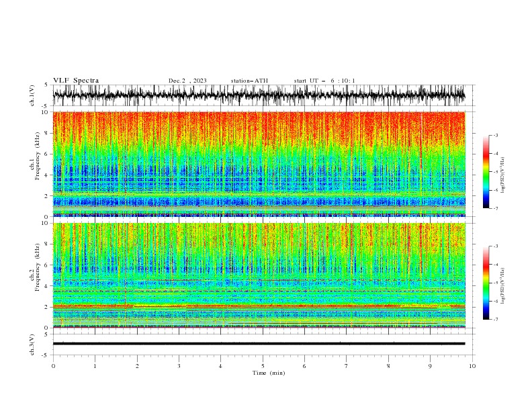This screenshot has width=532, height=411.
Task: Click the "-3" tick on lower color bar
Action: 495,246
